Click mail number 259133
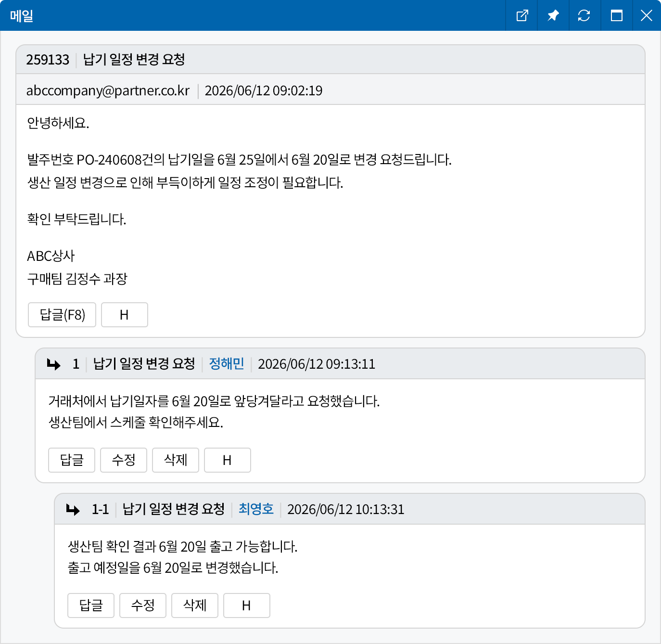The width and height of the screenshot is (661, 644). click(48, 60)
